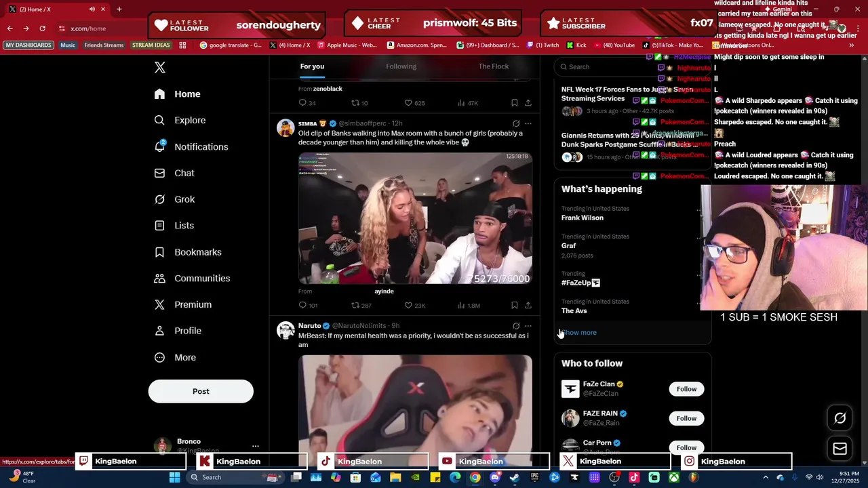Open the Frank Wilson trending topic

tap(583, 218)
